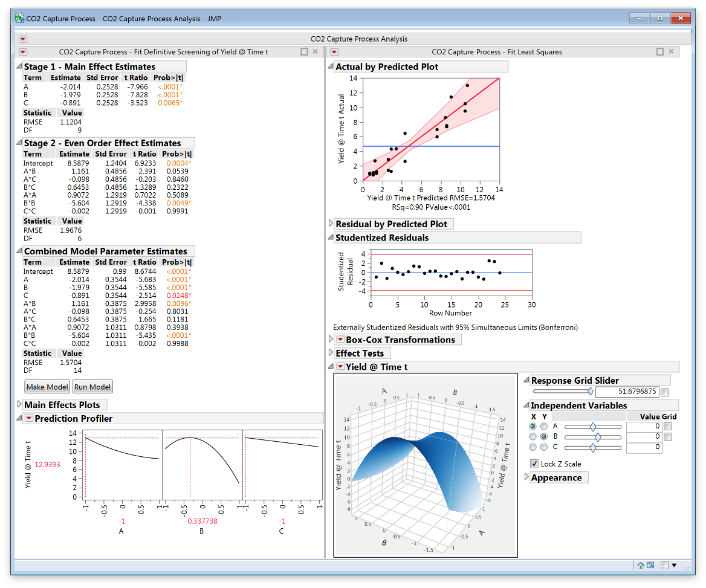The image size is (706, 588).
Task: Click the predicted yield value 12.9393
Action: 47,465
